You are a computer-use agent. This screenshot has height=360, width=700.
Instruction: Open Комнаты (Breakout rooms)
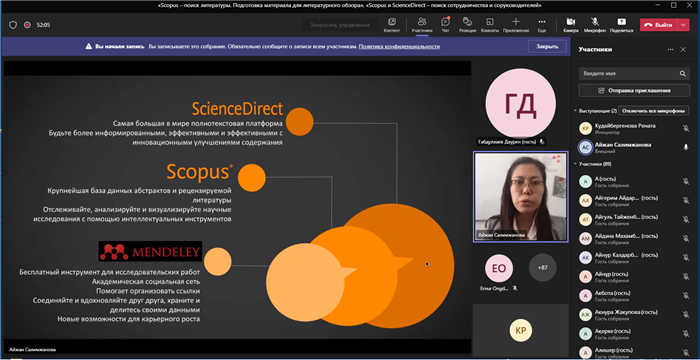pyautogui.click(x=490, y=25)
